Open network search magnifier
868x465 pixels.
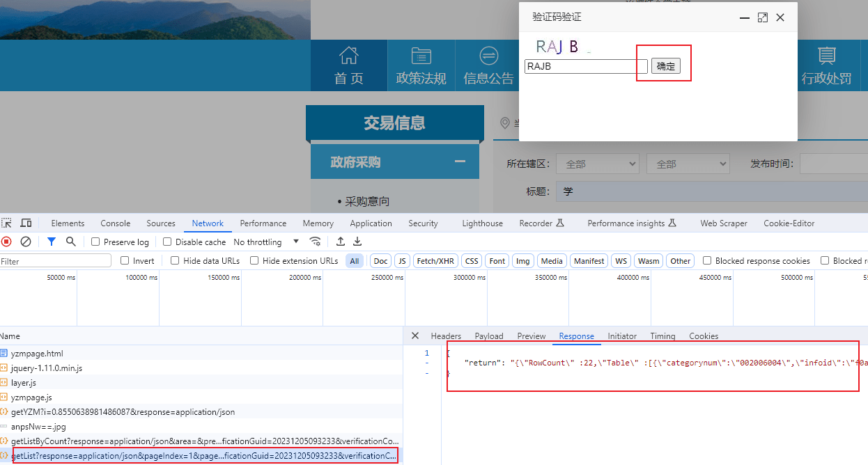[x=70, y=242]
